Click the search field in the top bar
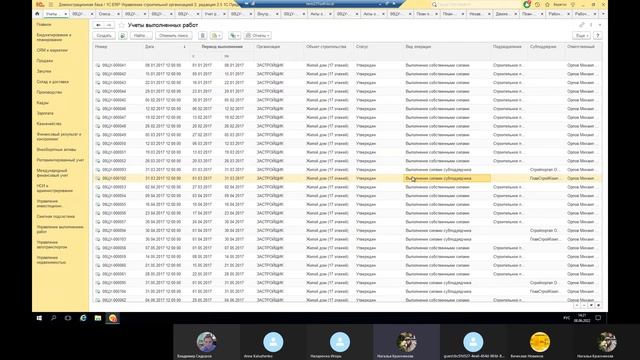 coord(476,4)
